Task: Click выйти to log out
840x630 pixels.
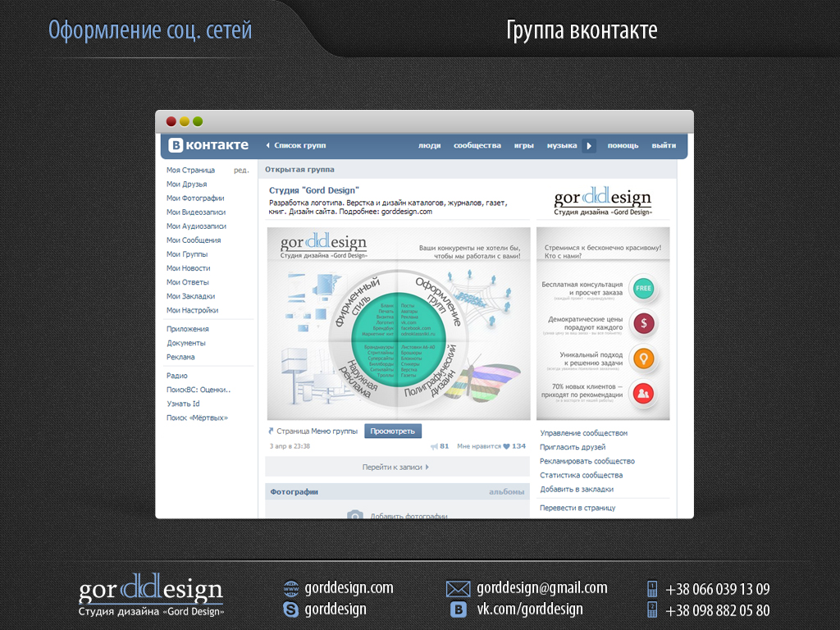Action: click(x=664, y=145)
